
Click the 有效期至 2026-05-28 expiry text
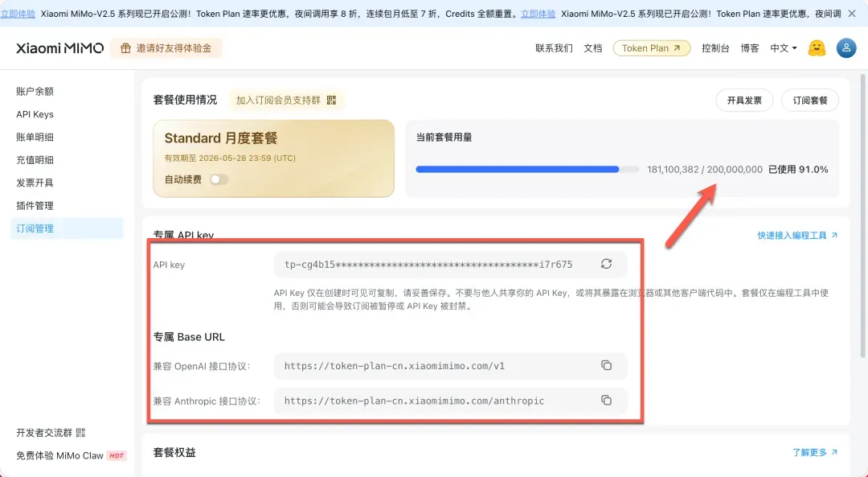tap(230, 158)
